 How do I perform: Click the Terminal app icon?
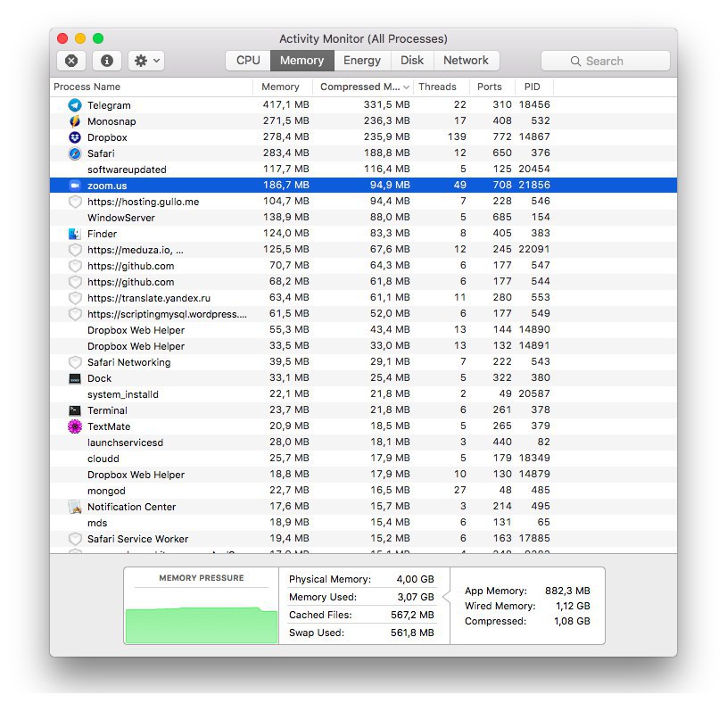pos(75,410)
